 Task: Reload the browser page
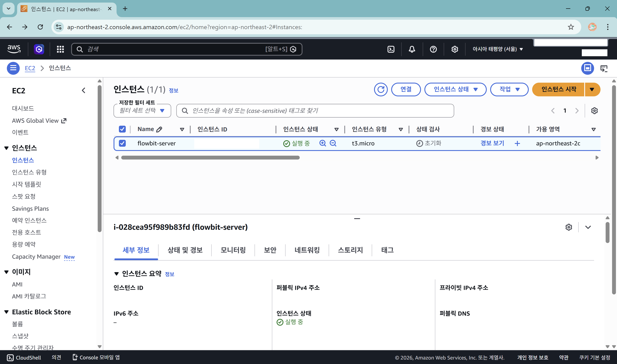(x=40, y=27)
